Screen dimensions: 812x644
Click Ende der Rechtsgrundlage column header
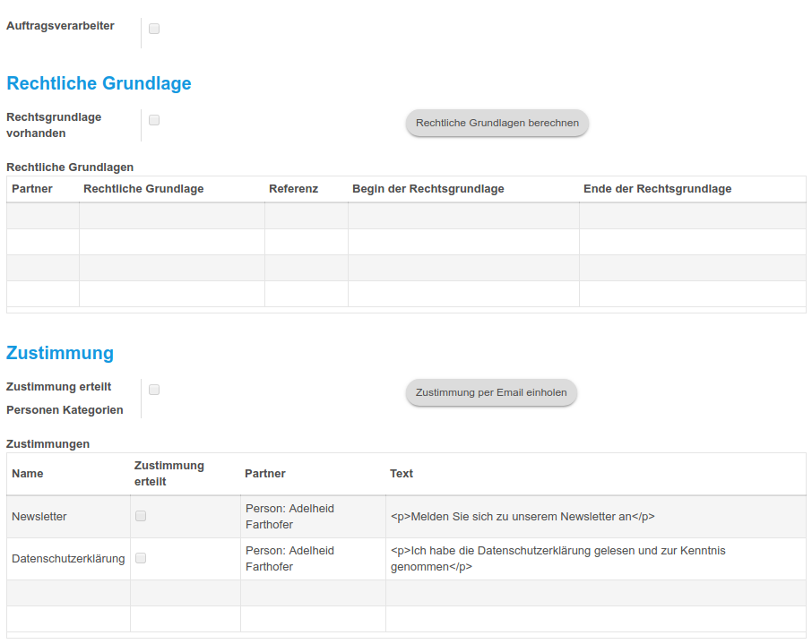click(657, 189)
